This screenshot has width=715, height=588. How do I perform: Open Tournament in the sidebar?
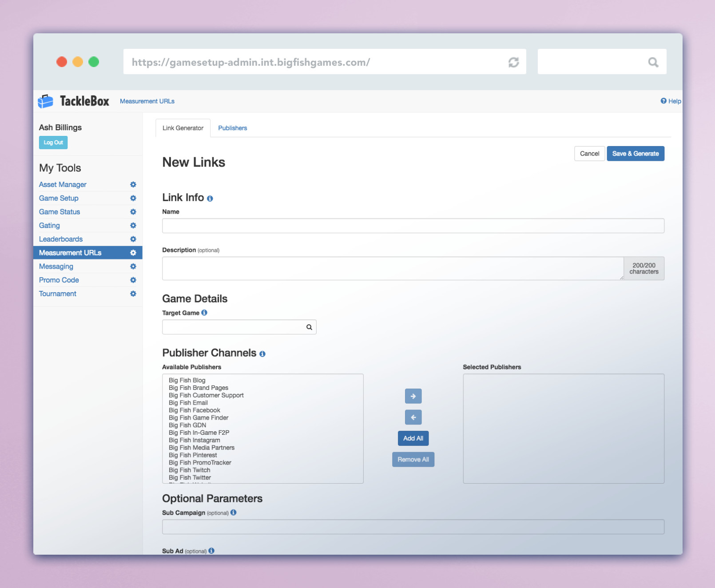pyautogui.click(x=58, y=294)
